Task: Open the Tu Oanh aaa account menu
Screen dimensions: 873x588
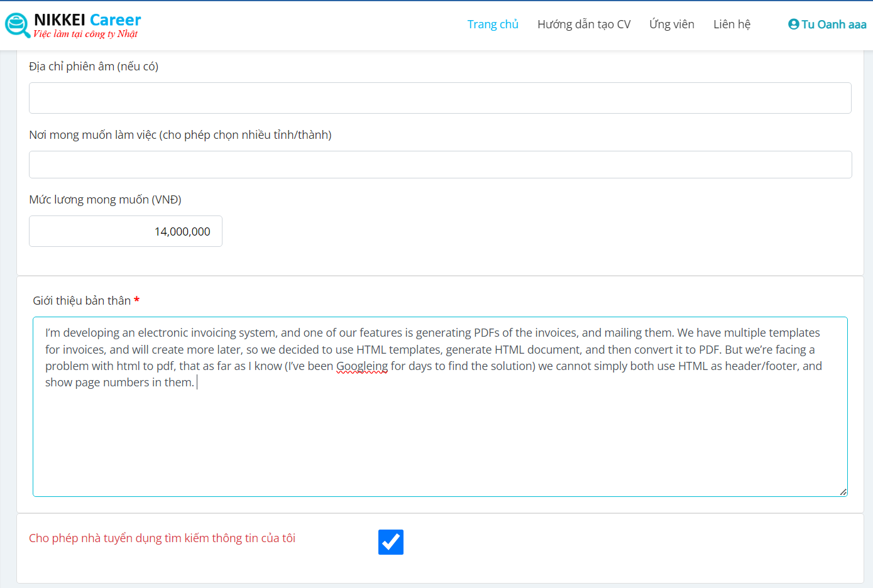Action: coord(833,24)
